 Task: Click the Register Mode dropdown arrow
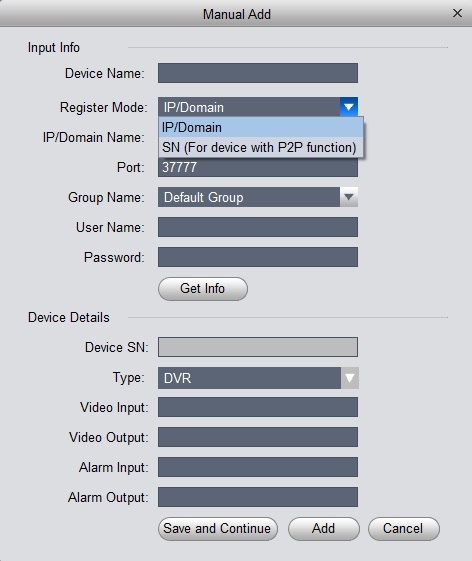pyautogui.click(x=349, y=107)
